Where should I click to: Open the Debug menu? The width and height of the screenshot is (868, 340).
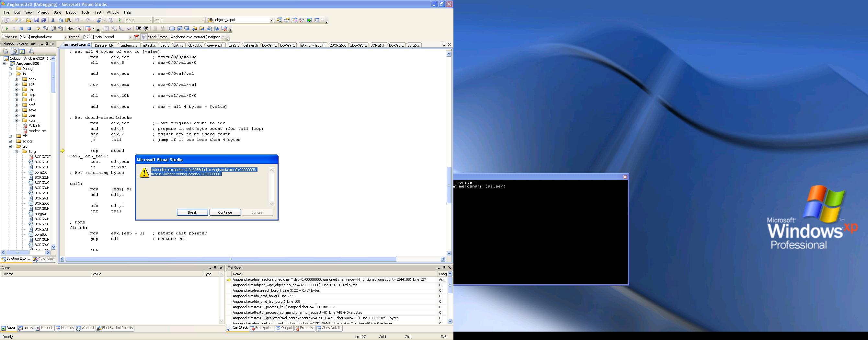(x=71, y=12)
